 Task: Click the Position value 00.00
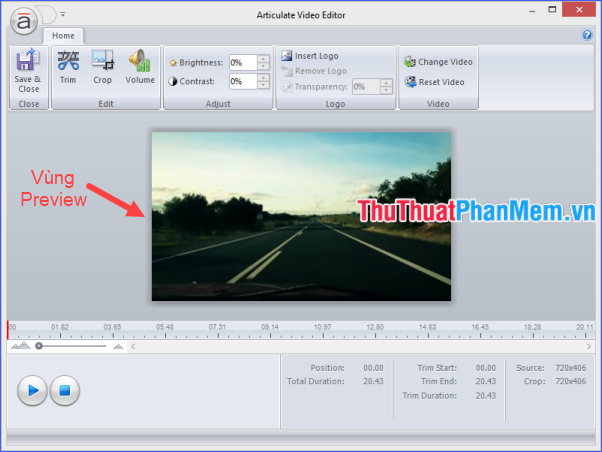click(373, 368)
